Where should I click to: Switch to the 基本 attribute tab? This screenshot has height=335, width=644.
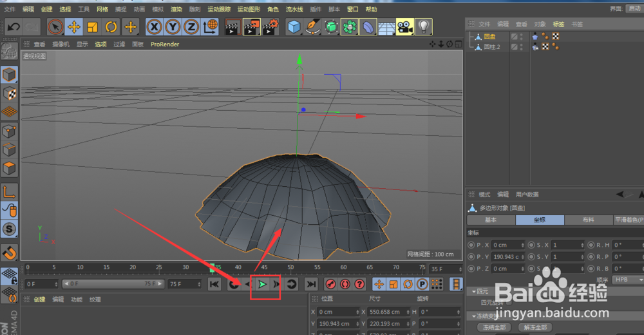tap(491, 220)
